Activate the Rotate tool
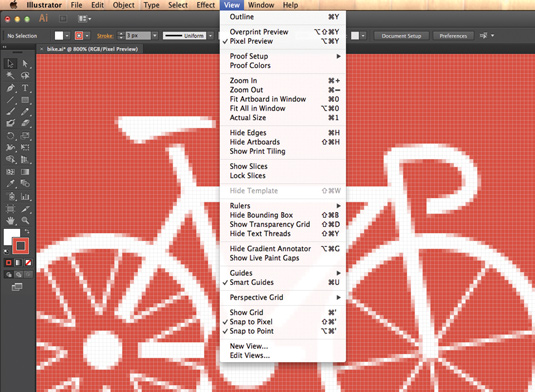535x392 pixels. pyautogui.click(x=10, y=136)
